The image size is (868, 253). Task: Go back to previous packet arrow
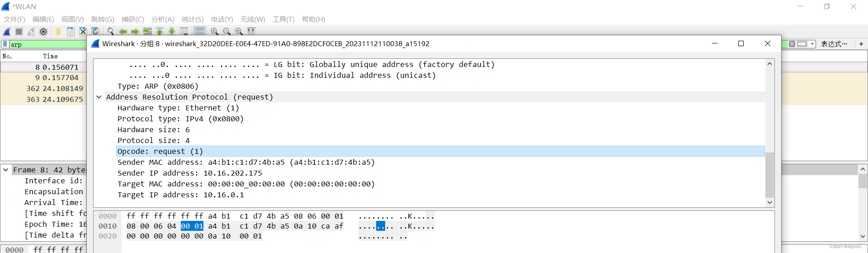coord(123,32)
